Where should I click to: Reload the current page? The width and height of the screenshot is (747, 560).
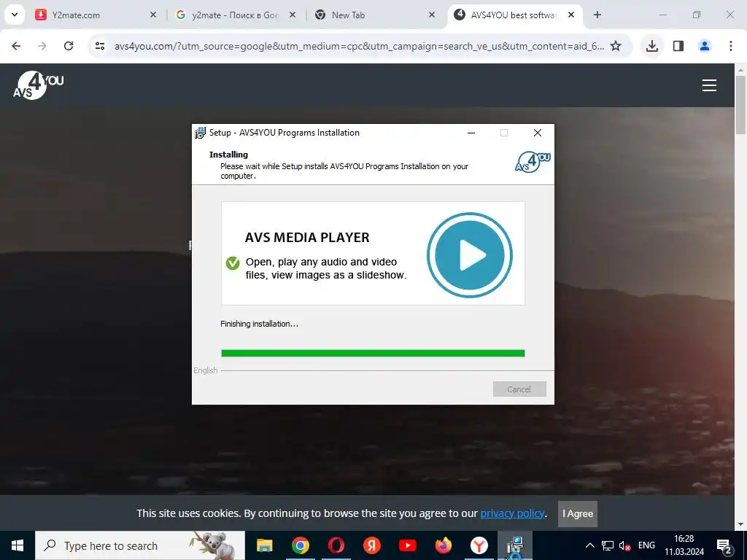[69, 46]
